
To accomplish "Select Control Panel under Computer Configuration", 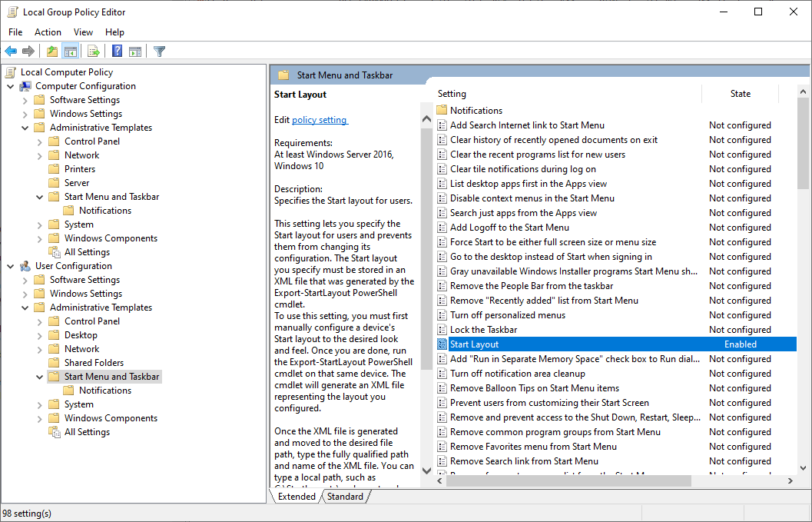I will tap(92, 141).
